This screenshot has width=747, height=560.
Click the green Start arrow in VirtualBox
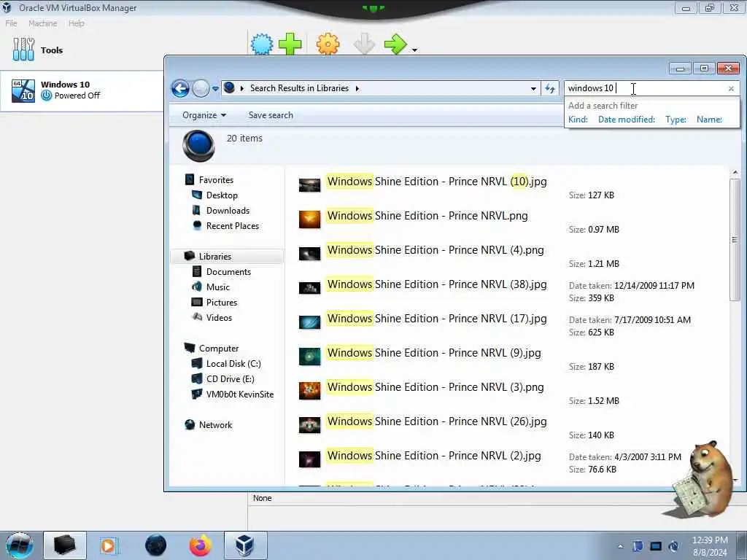(396, 44)
